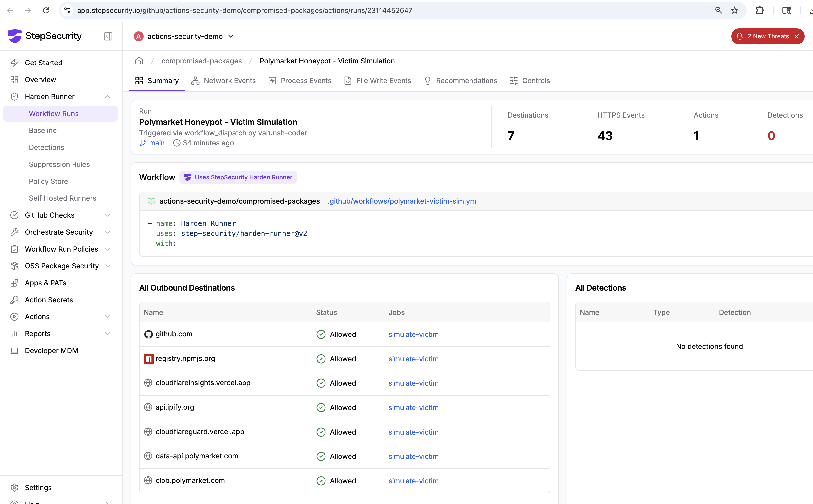Dismiss the 2 New Threats alert

[x=797, y=36]
